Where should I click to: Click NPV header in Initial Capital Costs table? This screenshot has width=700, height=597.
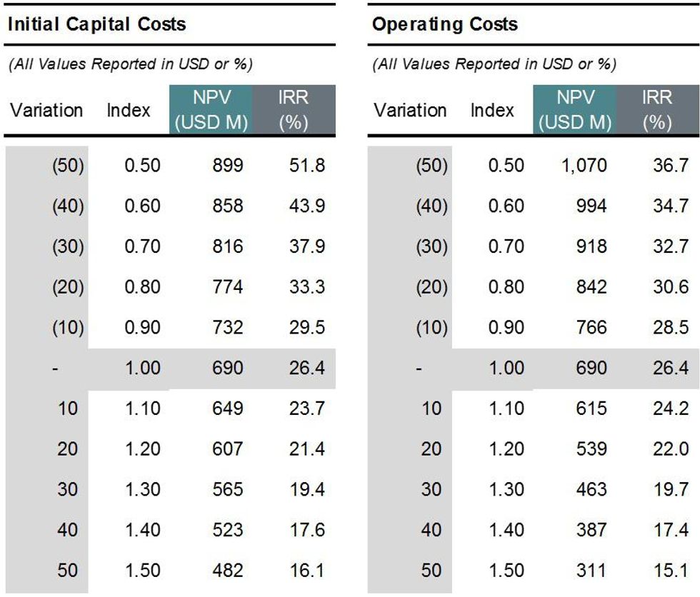tap(211, 110)
